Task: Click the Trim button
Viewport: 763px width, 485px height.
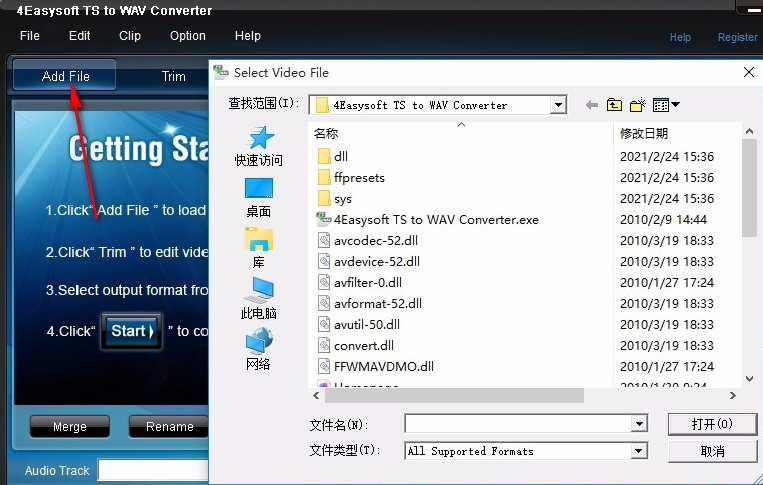Action: click(x=173, y=76)
